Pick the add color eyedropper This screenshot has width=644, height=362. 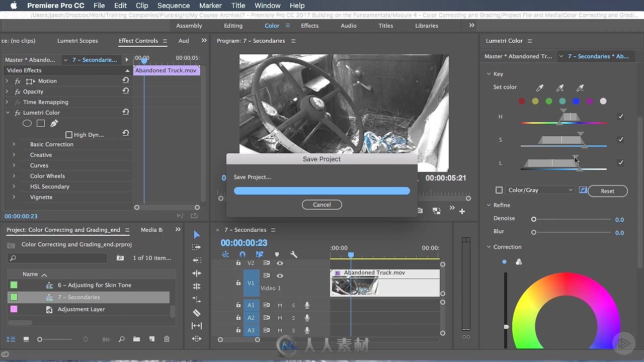click(560, 87)
